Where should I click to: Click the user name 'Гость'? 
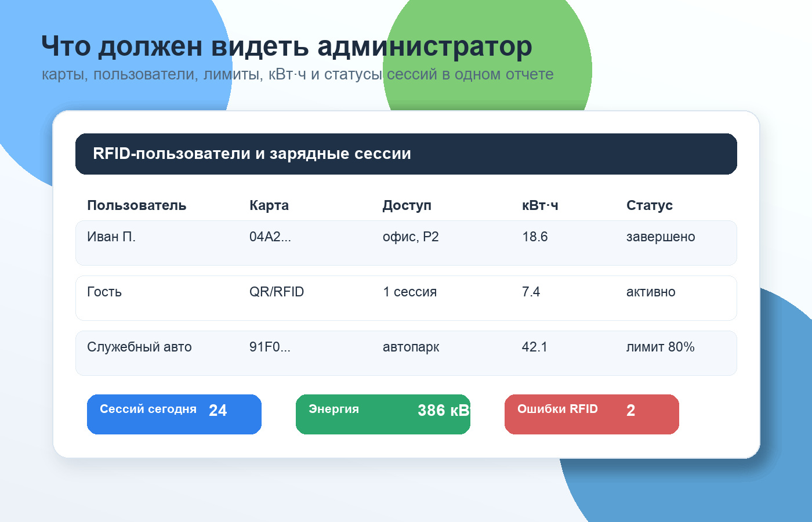[x=104, y=292]
